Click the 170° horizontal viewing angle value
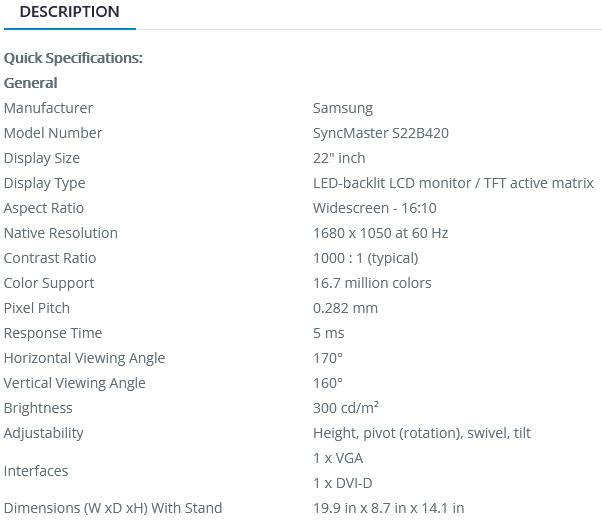The image size is (602, 520). [x=327, y=358]
